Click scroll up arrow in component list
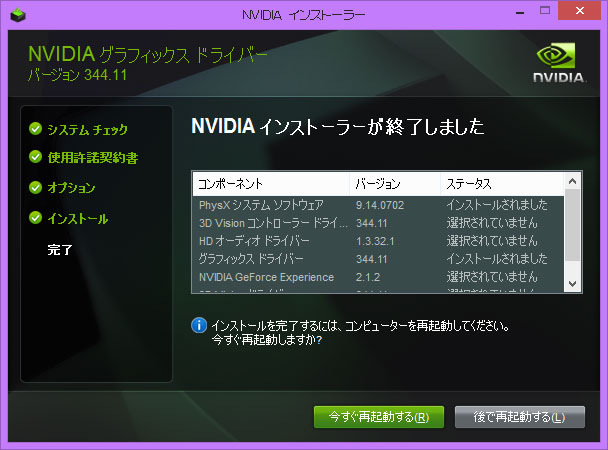The image size is (608, 450). click(572, 181)
